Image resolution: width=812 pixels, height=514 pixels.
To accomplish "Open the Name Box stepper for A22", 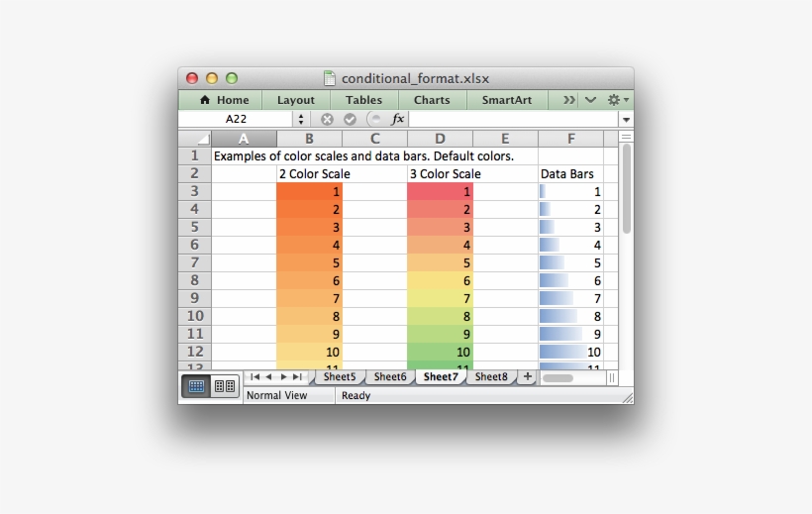I will tap(301, 119).
